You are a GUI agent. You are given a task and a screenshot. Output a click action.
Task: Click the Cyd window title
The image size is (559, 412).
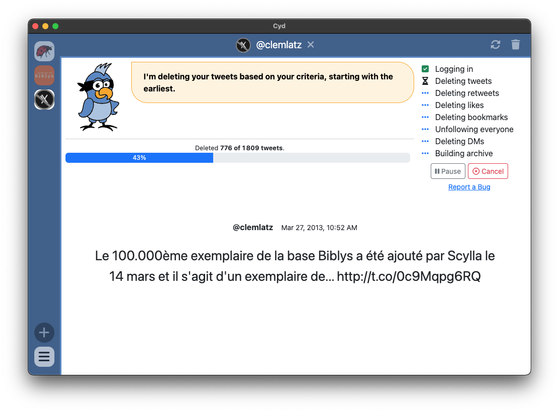pyautogui.click(x=279, y=26)
